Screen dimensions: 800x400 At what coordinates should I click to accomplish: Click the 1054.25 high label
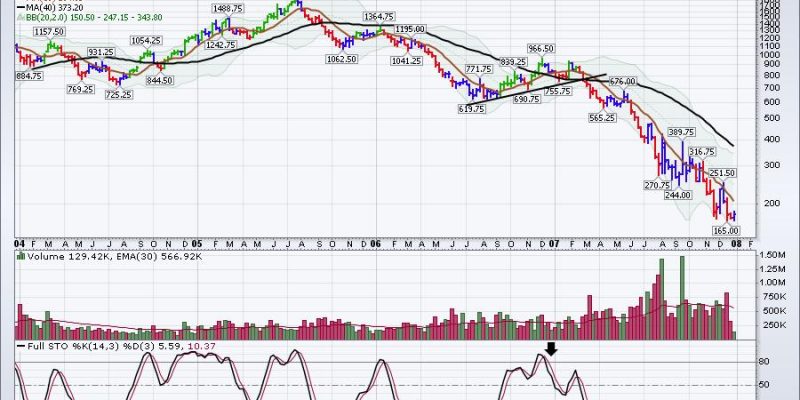pyautogui.click(x=146, y=41)
